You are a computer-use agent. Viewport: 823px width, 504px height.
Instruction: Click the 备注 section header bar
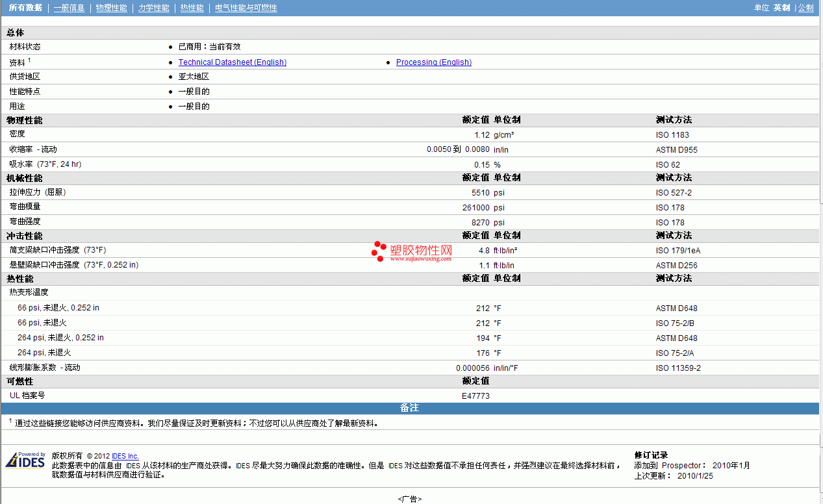click(x=410, y=408)
